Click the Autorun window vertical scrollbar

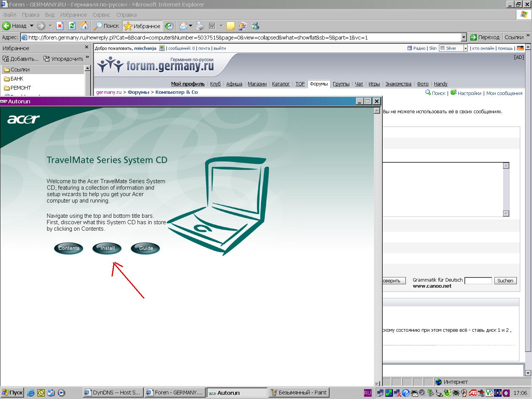377,247
